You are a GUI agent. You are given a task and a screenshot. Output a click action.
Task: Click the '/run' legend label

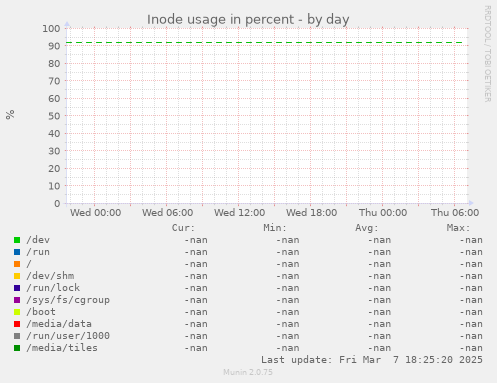point(38,252)
